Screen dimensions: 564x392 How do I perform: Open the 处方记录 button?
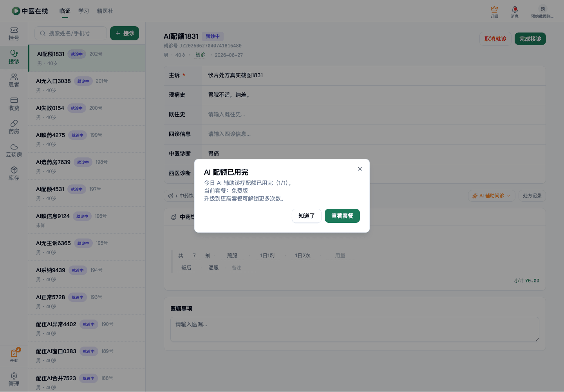(532, 196)
